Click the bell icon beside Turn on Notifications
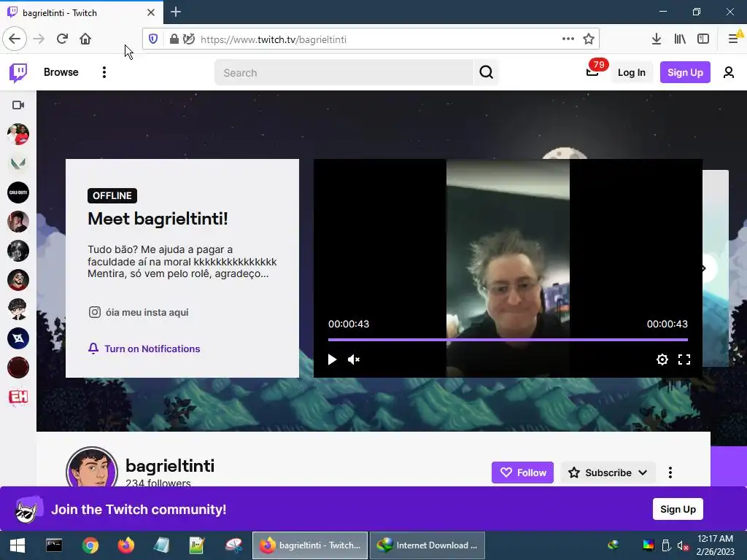 (x=93, y=349)
